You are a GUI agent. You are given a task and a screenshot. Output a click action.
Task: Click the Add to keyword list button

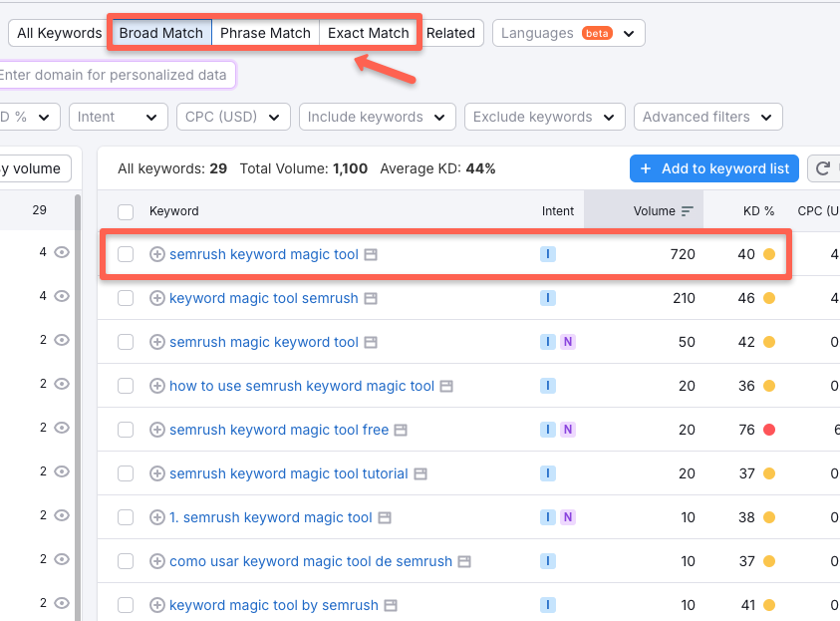[x=713, y=168]
